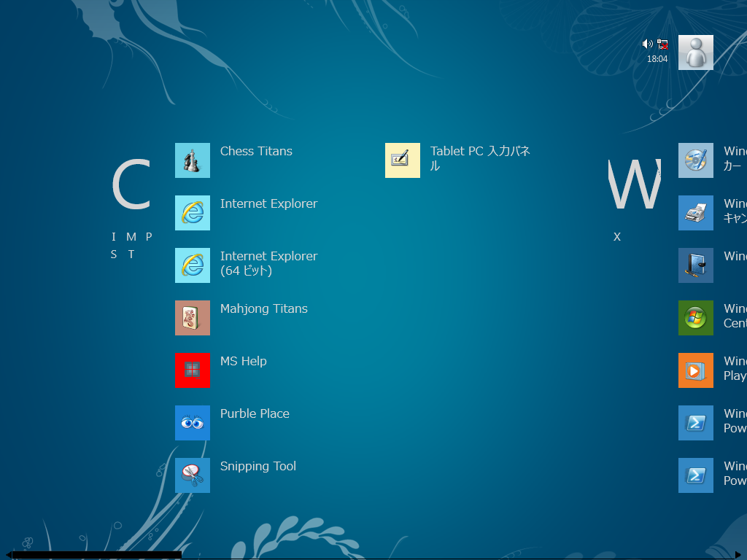
Task: Click the Chess Titans label
Action: [x=256, y=151]
